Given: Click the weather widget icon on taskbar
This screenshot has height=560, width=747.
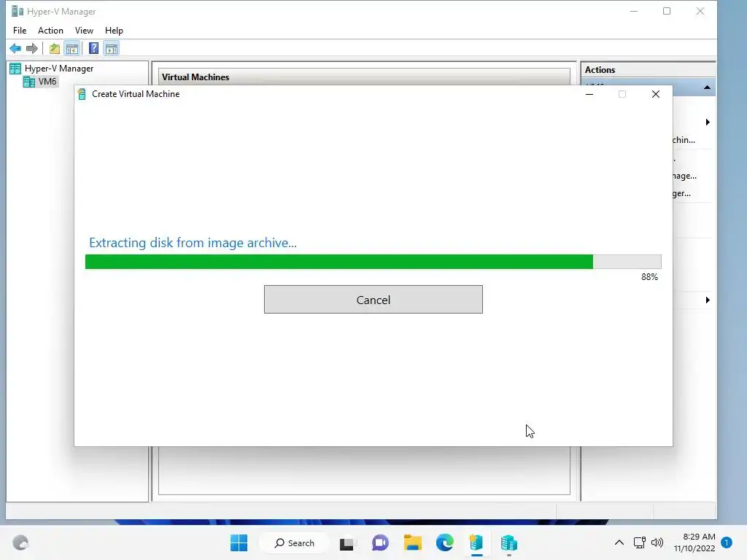Looking at the screenshot, I should pos(20,542).
